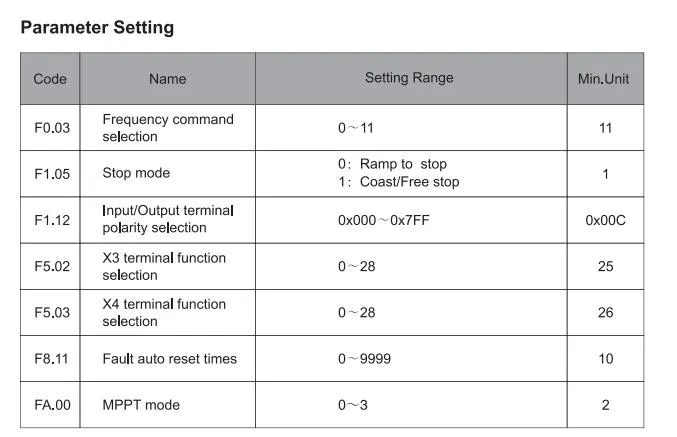Click the F5.03 code cell
677x437 pixels.
tap(50, 313)
